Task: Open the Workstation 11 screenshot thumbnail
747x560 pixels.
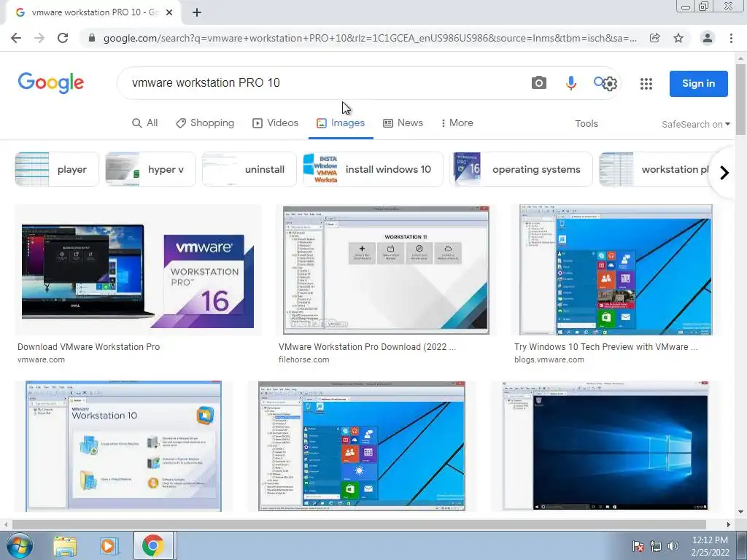Action: [x=386, y=270]
